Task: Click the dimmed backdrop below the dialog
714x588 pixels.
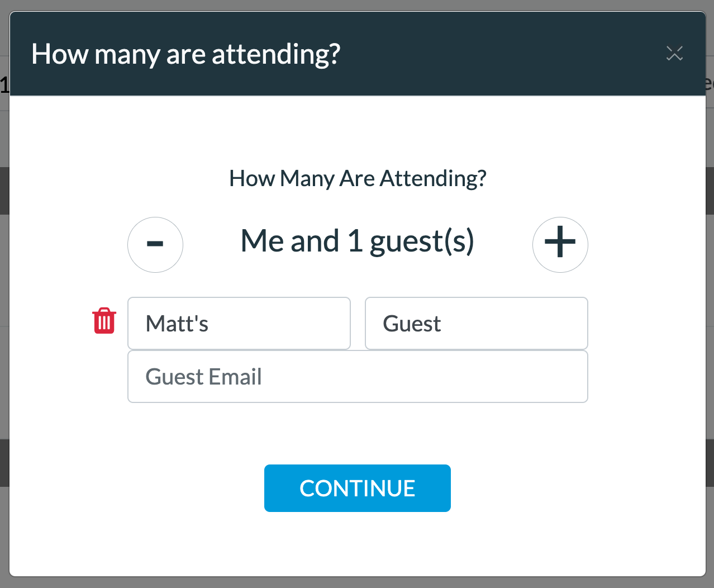Action: tap(358, 582)
